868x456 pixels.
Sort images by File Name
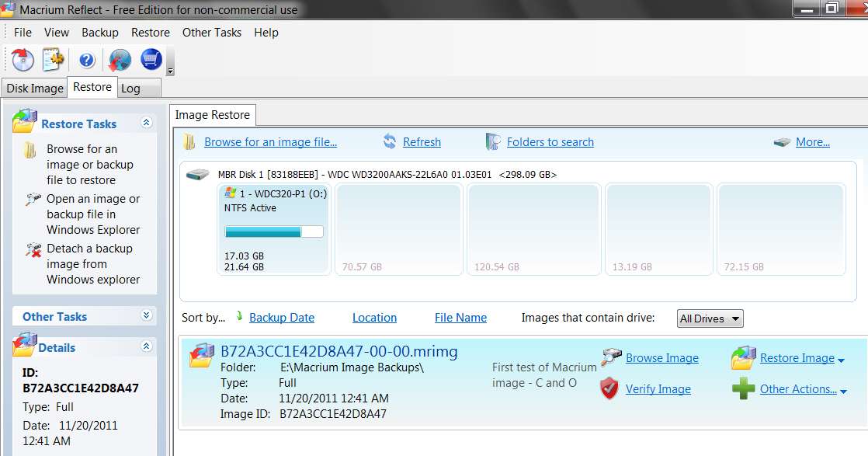point(460,318)
